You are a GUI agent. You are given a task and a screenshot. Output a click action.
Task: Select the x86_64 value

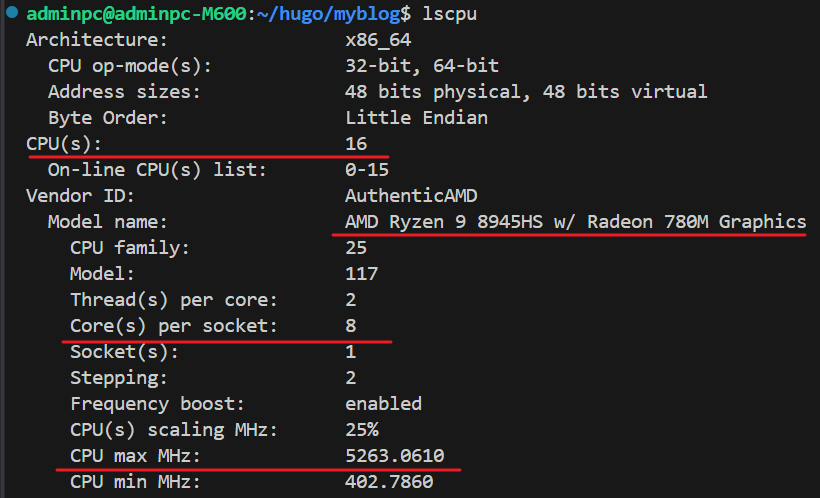coord(378,40)
